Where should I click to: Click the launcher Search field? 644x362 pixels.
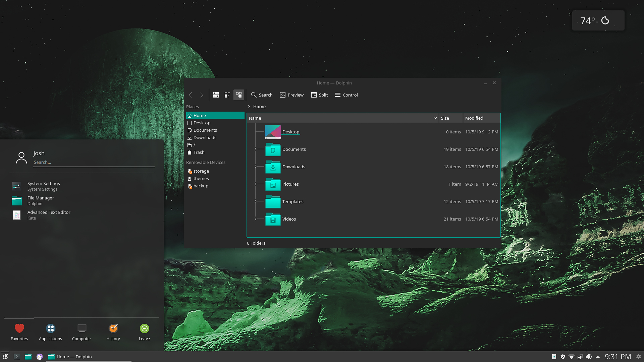(x=94, y=163)
